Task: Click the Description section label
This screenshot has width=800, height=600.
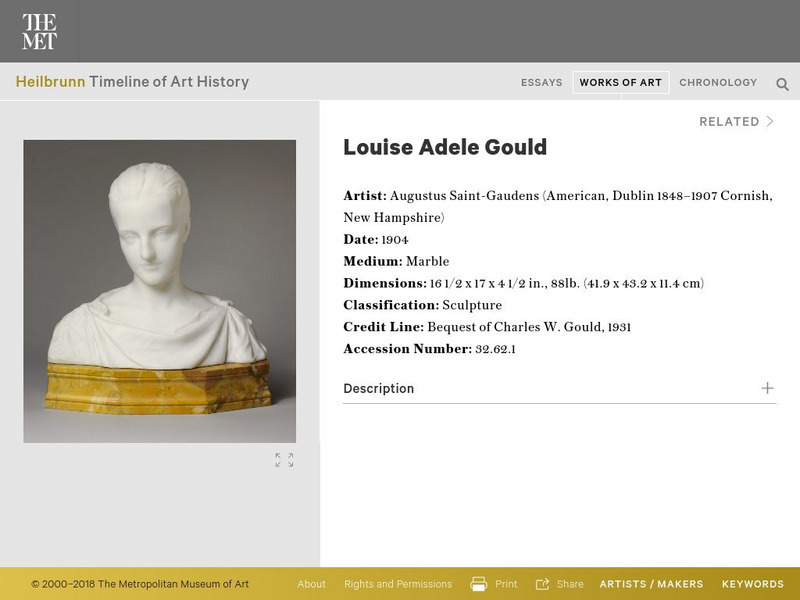Action: [379, 389]
